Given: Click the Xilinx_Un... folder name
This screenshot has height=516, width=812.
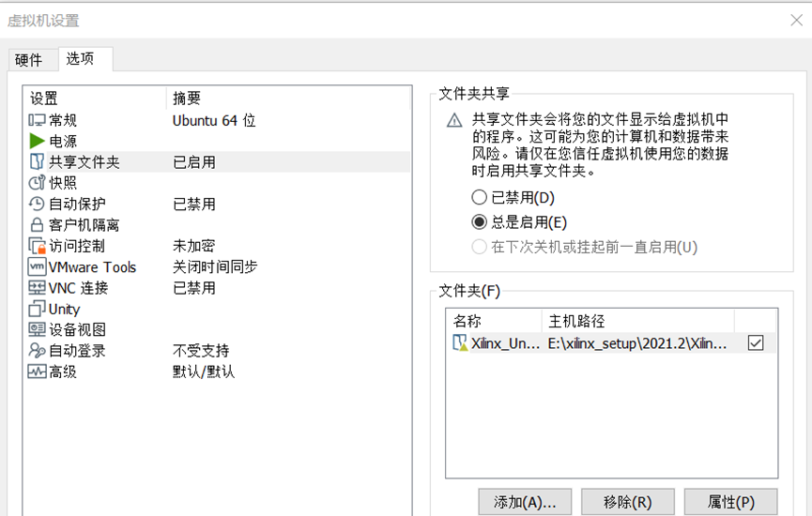Looking at the screenshot, I should point(505,343).
